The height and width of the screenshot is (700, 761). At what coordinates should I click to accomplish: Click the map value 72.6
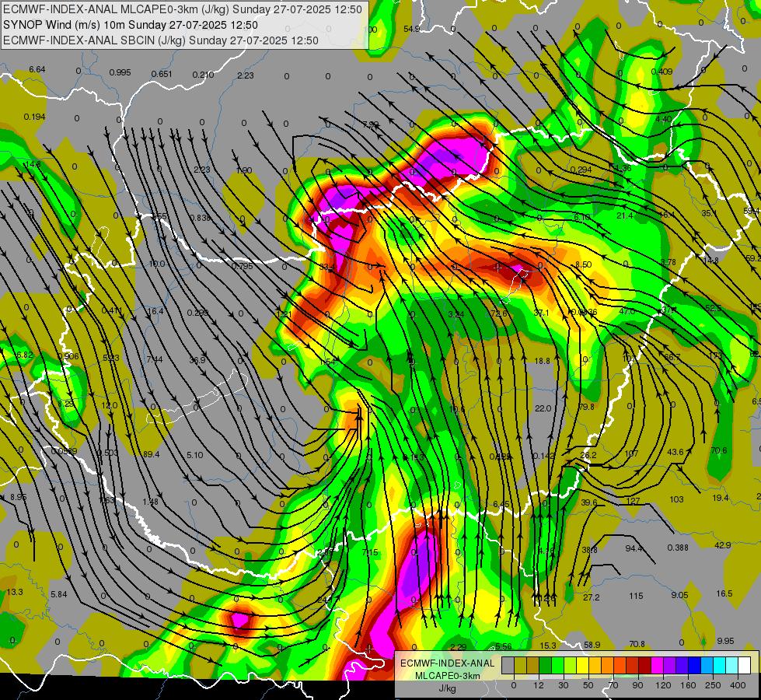[499, 313]
